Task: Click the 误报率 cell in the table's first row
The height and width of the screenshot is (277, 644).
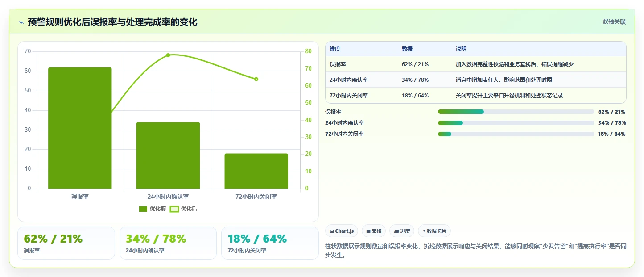Action: pyautogui.click(x=338, y=64)
